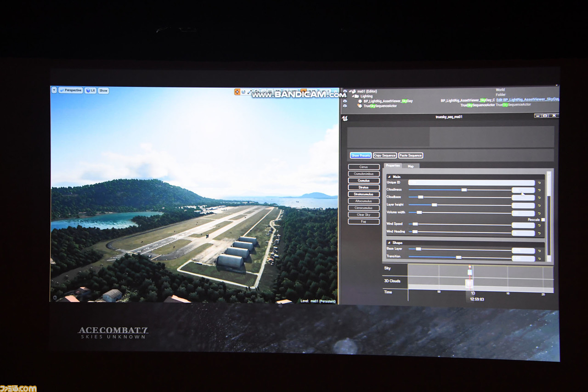
Task: Open the viewport Show flags menu
Action: (103, 91)
